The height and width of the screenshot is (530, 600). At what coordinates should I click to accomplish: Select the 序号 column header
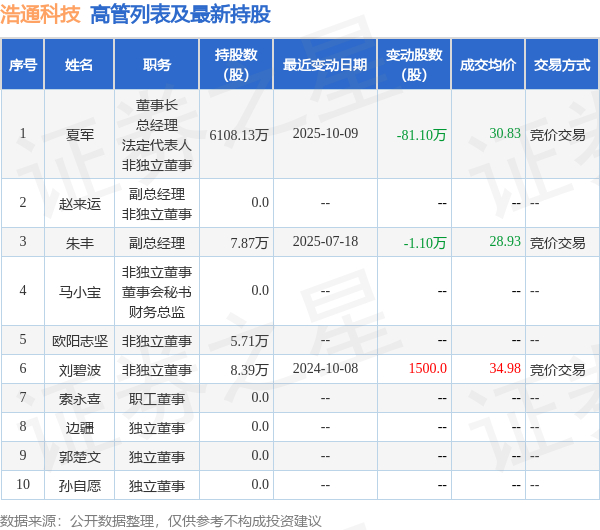coord(23,65)
